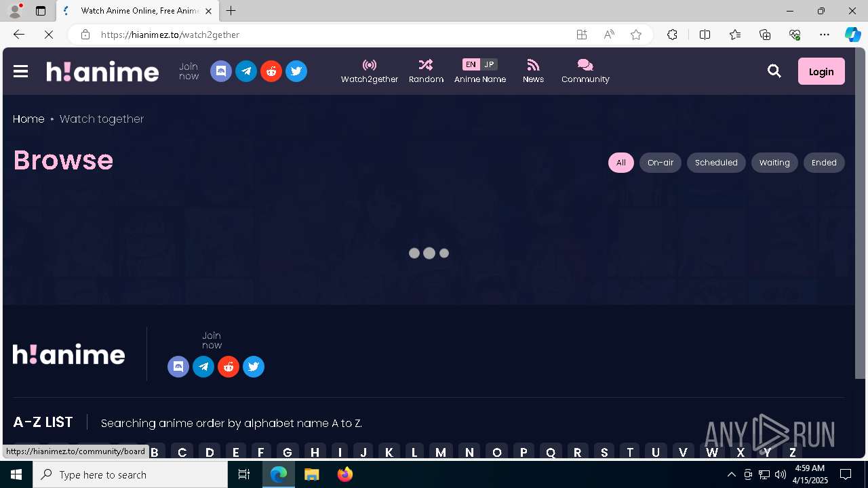Image resolution: width=868 pixels, height=488 pixels.
Task: Close the Watch Anime Online tab
Action: tap(208, 11)
